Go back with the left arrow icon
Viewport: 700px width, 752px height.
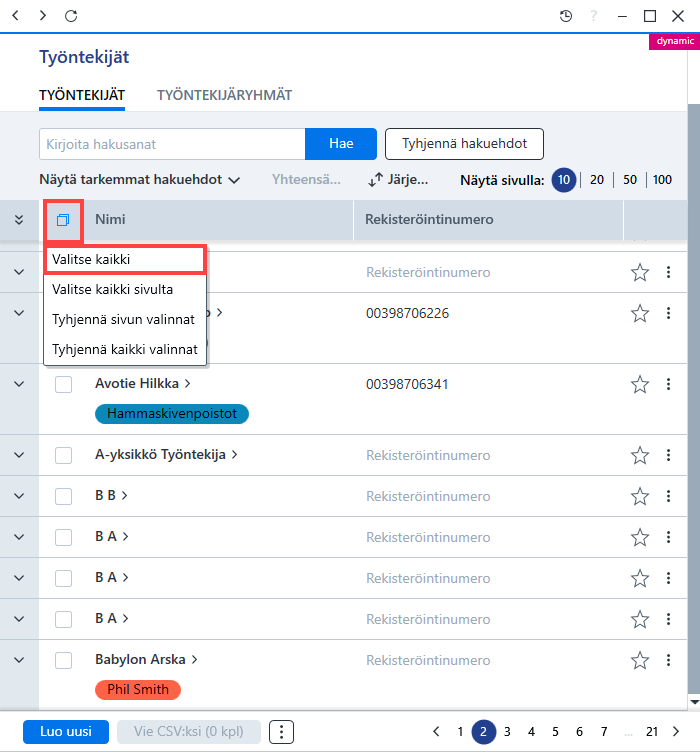click(15, 16)
